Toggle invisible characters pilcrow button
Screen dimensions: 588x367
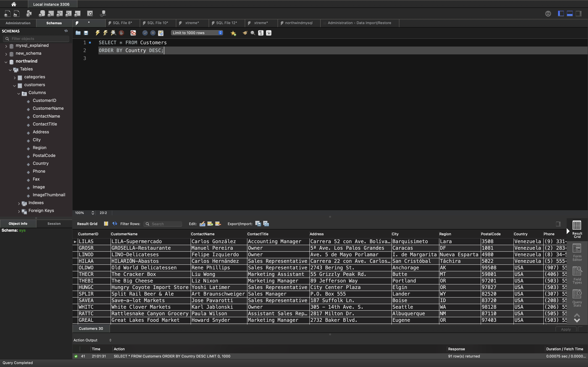click(x=261, y=33)
